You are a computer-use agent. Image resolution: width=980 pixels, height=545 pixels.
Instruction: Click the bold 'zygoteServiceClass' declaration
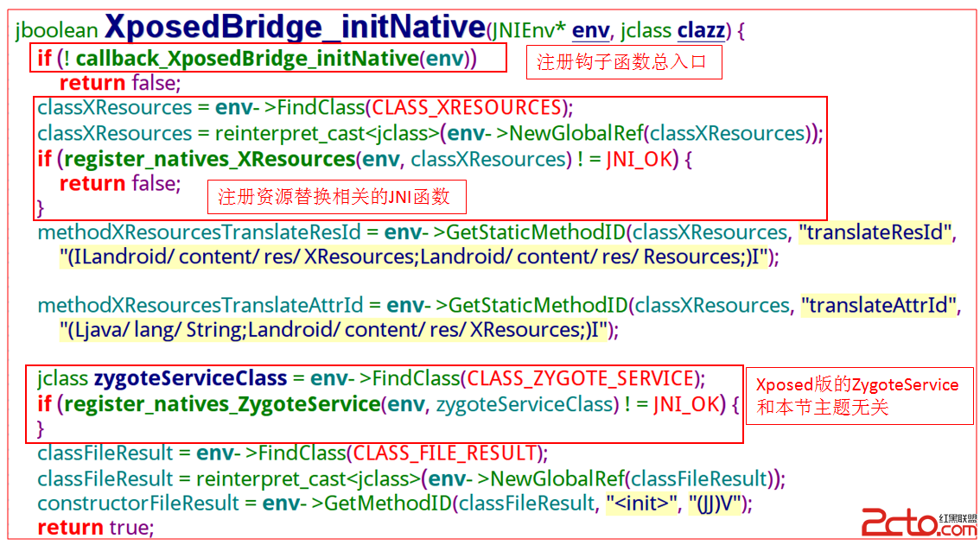(x=191, y=379)
